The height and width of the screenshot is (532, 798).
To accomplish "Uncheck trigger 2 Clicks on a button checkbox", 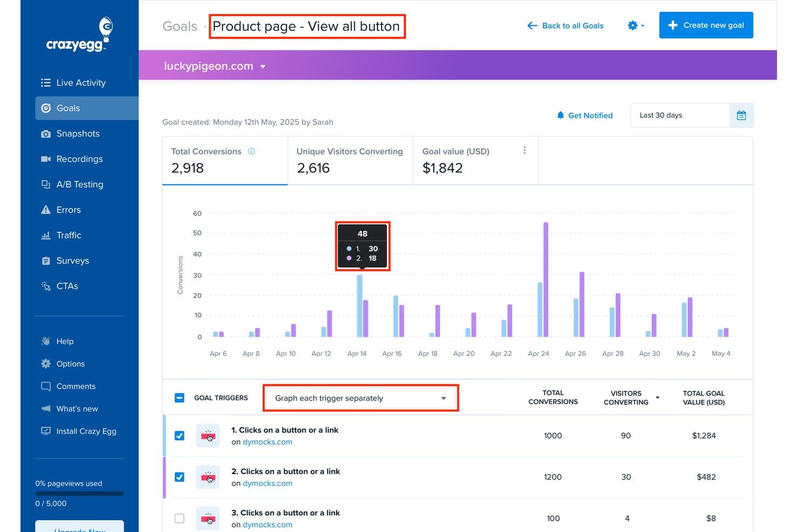I will [x=180, y=477].
